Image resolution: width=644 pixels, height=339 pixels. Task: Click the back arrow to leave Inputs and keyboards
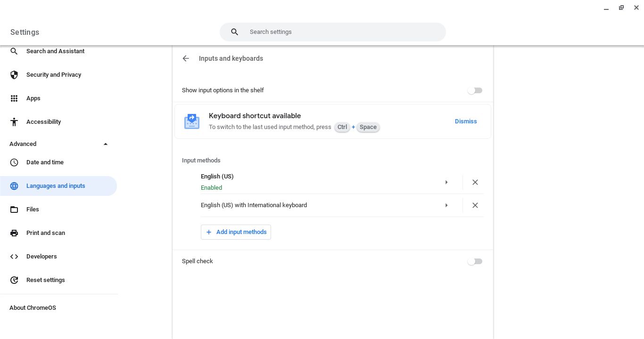point(186,58)
